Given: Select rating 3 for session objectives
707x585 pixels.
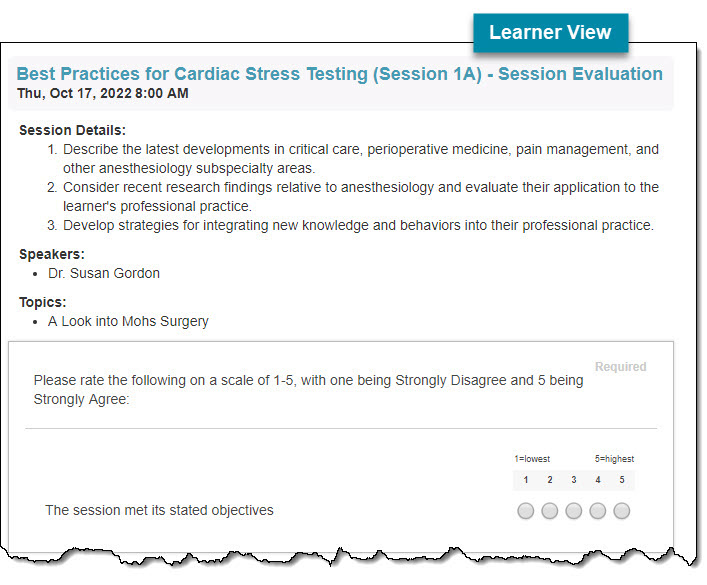Looking at the screenshot, I should [574, 511].
